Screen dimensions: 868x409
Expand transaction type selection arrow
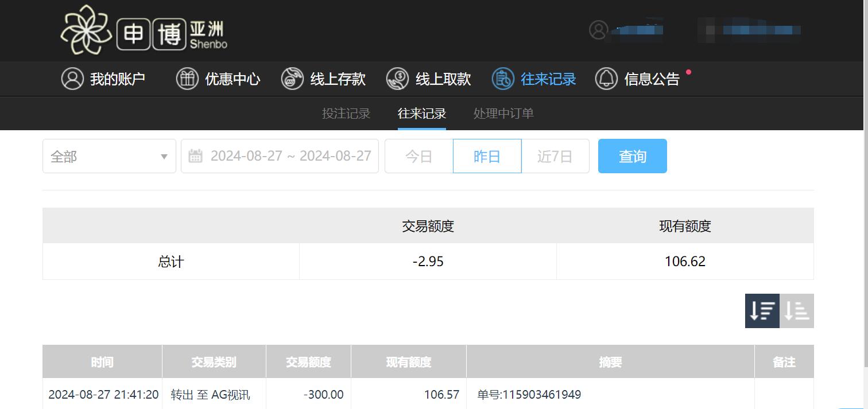click(163, 155)
